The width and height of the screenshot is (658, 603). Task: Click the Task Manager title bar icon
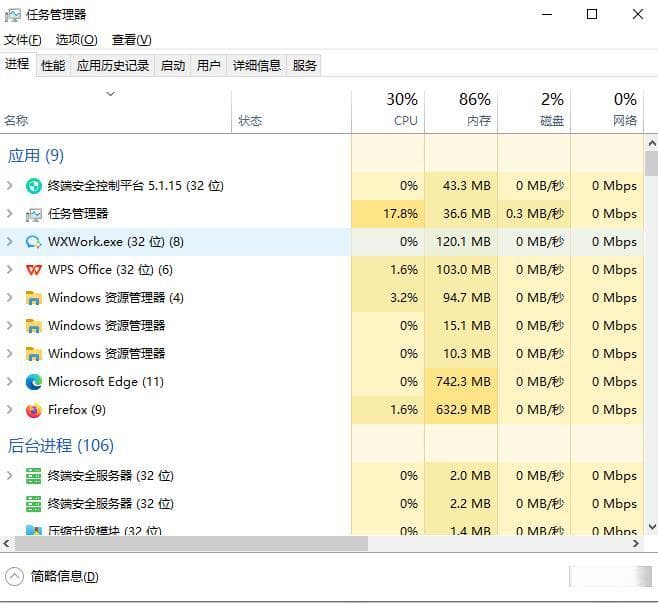(13, 15)
